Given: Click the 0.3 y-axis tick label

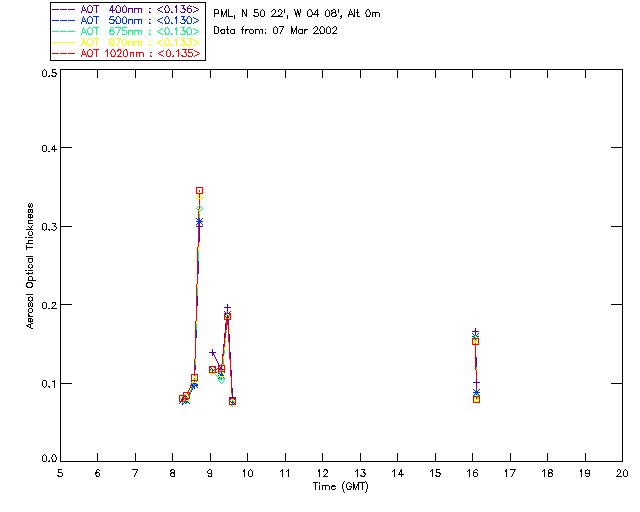Looking at the screenshot, I should (x=49, y=227).
